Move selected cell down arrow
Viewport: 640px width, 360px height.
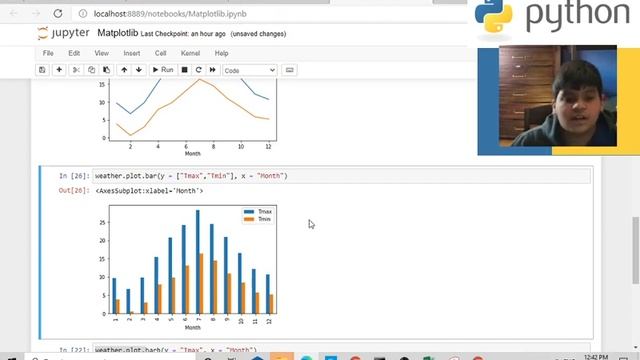pyautogui.click(x=139, y=70)
